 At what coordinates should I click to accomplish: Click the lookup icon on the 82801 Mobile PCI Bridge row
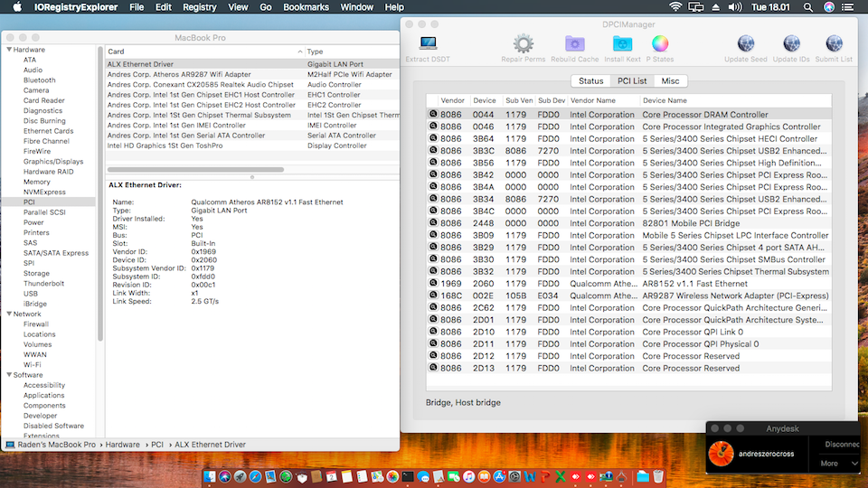pyautogui.click(x=433, y=222)
